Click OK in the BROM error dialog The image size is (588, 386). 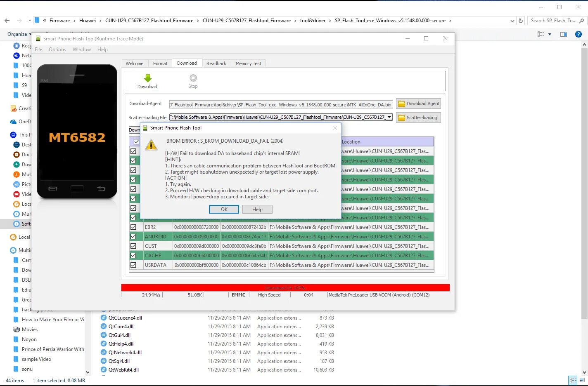pyautogui.click(x=224, y=209)
